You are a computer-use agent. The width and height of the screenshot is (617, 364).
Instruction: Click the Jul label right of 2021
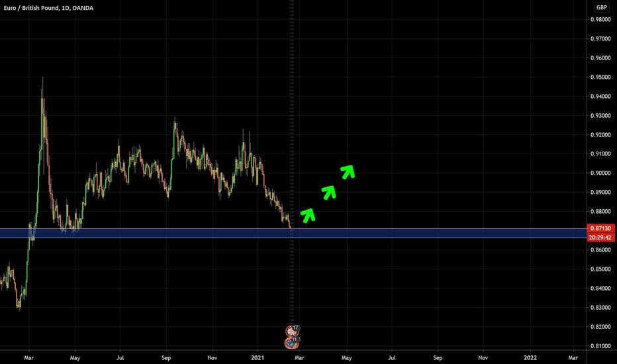(391, 357)
